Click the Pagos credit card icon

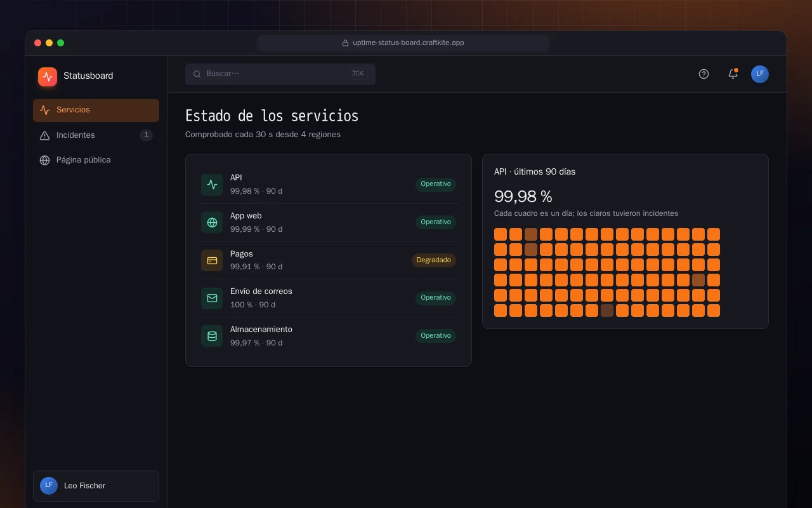212,260
